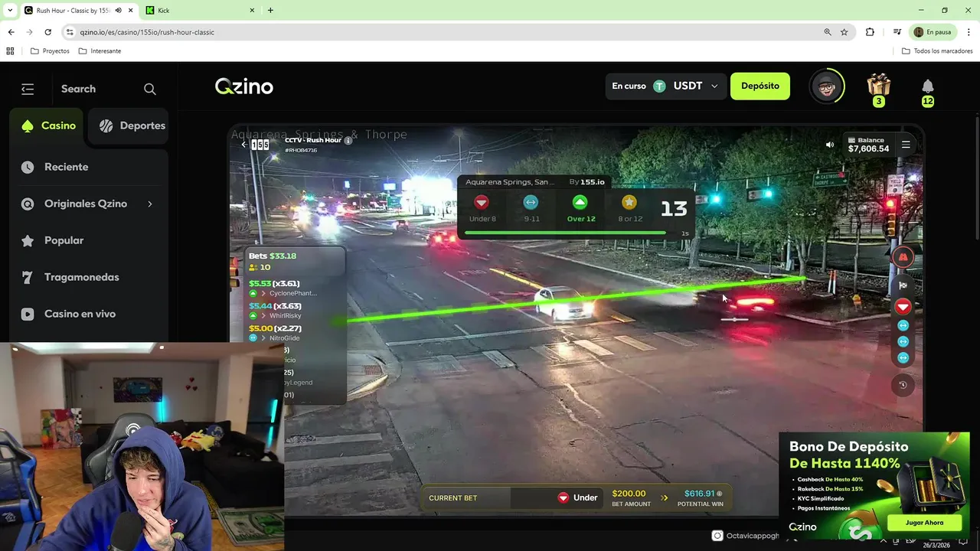The height and width of the screenshot is (551, 980).
Task: Click the sidebar search magnifier icon
Action: 150,89
